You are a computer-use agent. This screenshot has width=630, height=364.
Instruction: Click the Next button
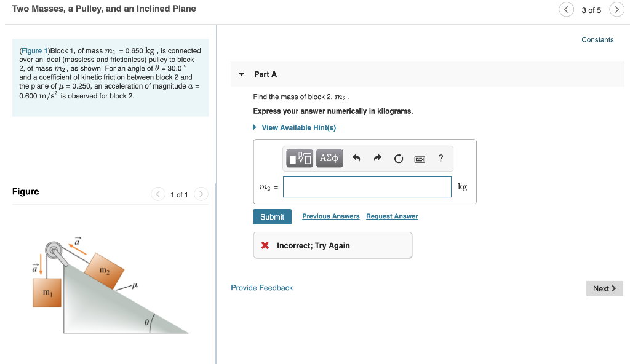click(604, 288)
